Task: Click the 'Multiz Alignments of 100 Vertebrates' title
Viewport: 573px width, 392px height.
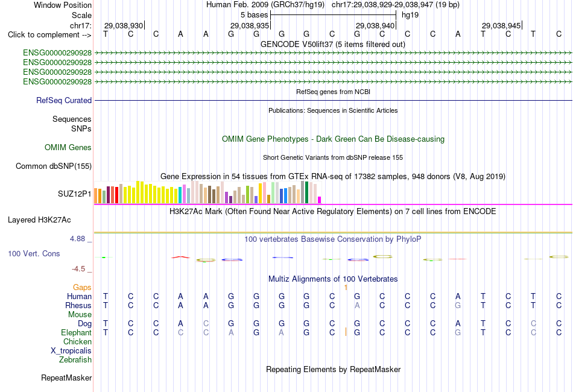Action: point(333,279)
